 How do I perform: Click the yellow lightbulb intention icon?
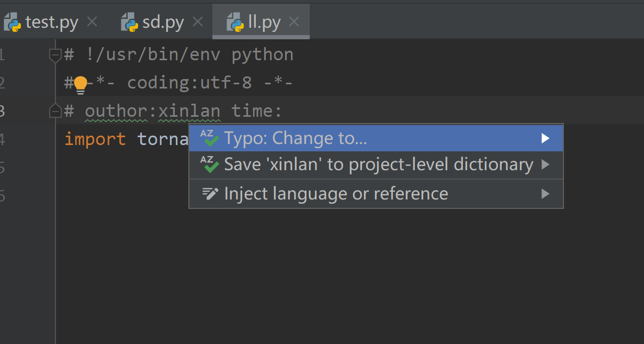(80, 84)
